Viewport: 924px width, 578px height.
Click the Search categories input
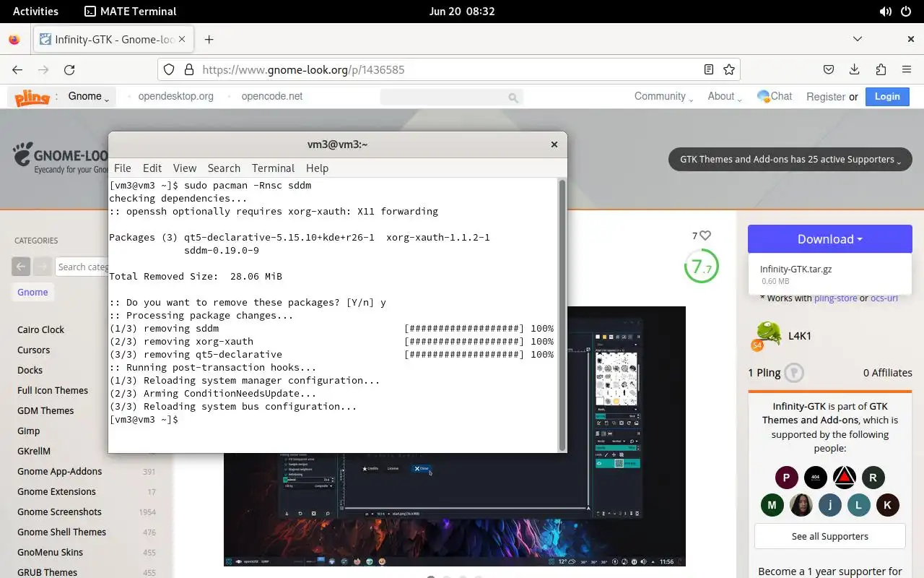click(82, 267)
